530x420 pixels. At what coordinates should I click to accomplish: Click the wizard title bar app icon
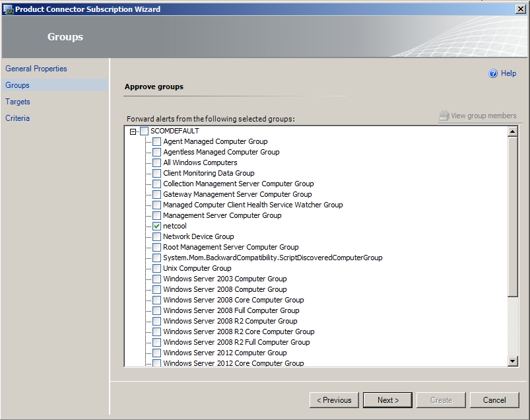tap(8, 9)
